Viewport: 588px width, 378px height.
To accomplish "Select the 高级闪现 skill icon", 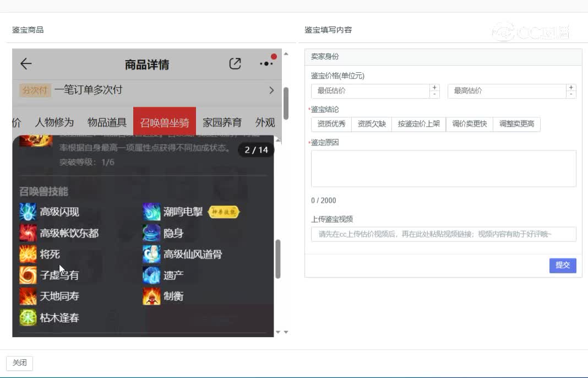I will [28, 212].
